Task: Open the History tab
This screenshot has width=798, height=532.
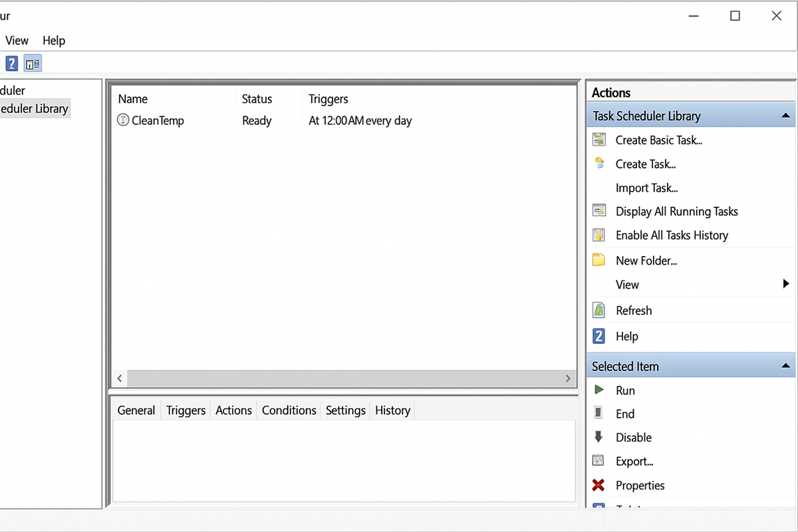Action: (x=392, y=410)
